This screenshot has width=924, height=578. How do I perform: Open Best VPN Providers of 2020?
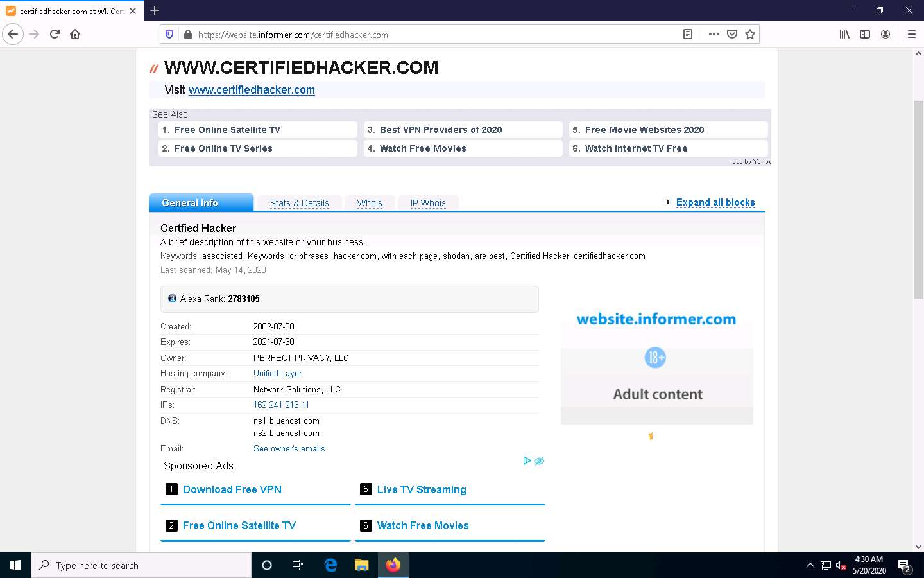[463, 130]
